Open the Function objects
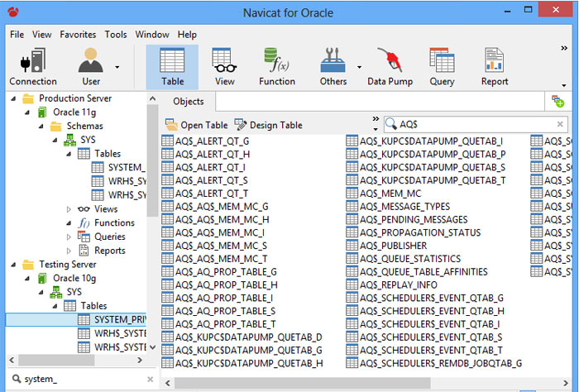The height and width of the screenshot is (392, 579). tap(277, 67)
